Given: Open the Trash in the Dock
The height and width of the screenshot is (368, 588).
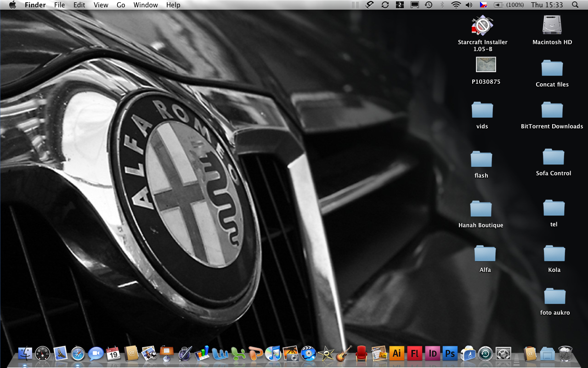Looking at the screenshot, I should 565,353.
